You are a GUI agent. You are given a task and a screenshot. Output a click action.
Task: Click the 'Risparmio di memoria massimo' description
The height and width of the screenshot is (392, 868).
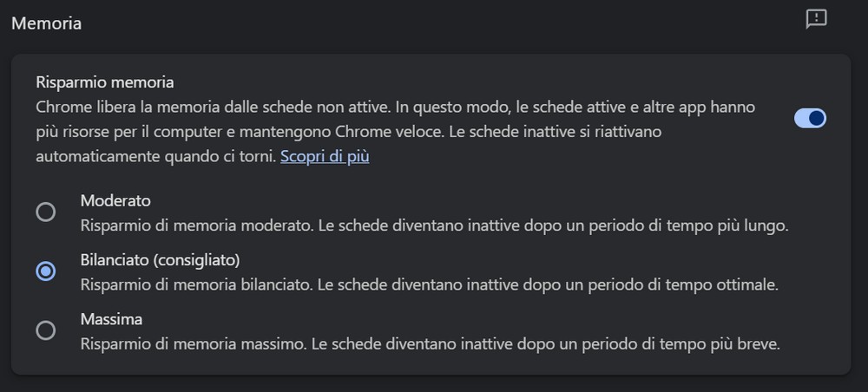(x=193, y=343)
